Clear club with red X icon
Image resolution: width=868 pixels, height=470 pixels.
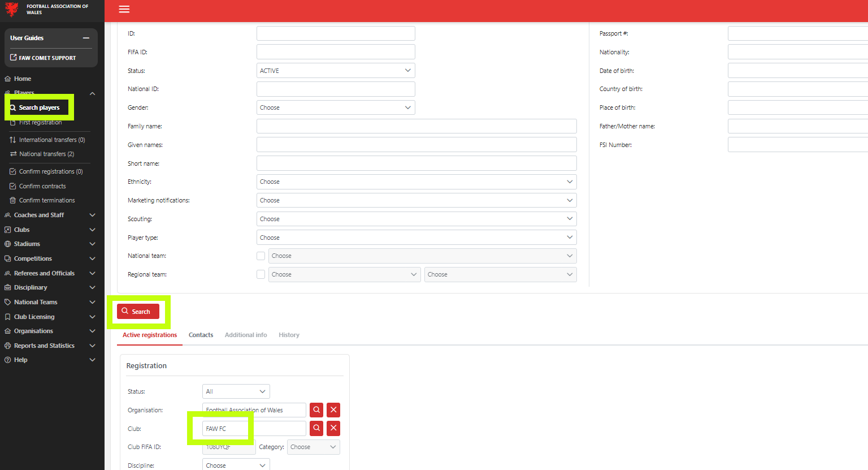click(333, 428)
